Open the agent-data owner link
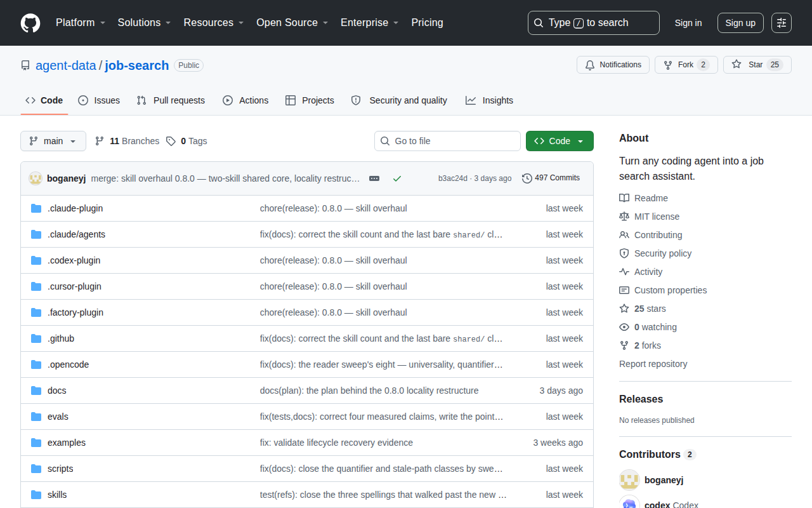812x508 pixels. (66, 65)
